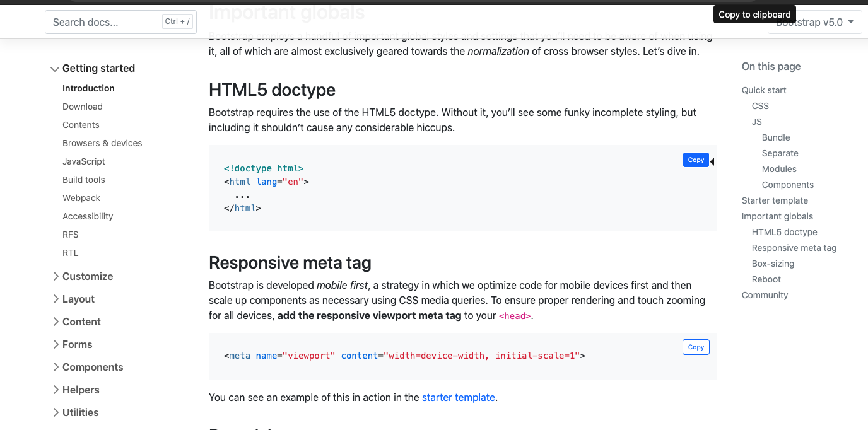Screen dimensions: 868x430
Task: Copy the HTML5 doctype code snippet
Action: pyautogui.click(x=696, y=160)
